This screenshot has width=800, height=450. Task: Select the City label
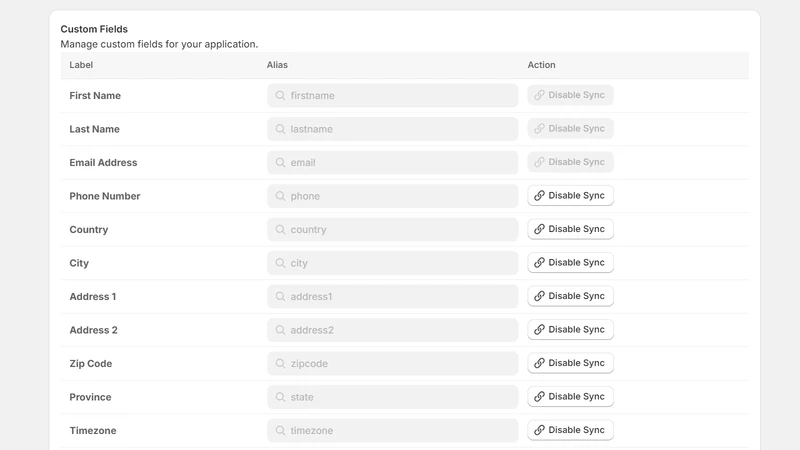79,263
